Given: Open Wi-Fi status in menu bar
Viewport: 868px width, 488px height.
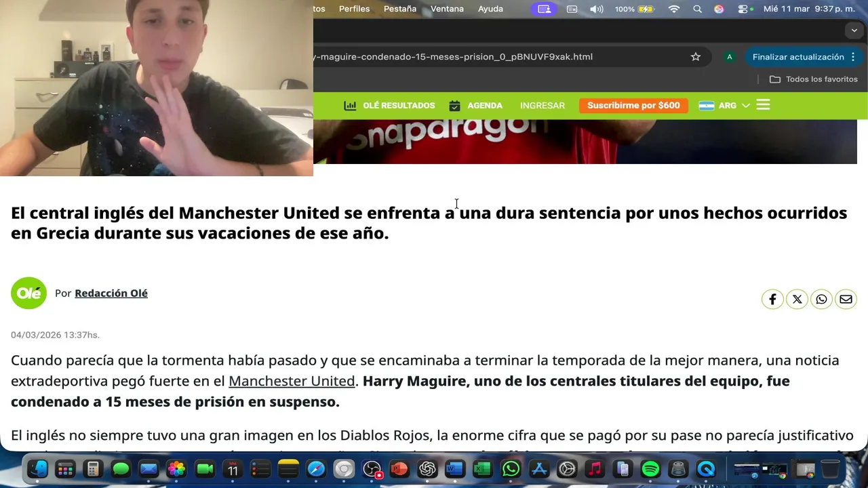Looking at the screenshot, I should [674, 9].
